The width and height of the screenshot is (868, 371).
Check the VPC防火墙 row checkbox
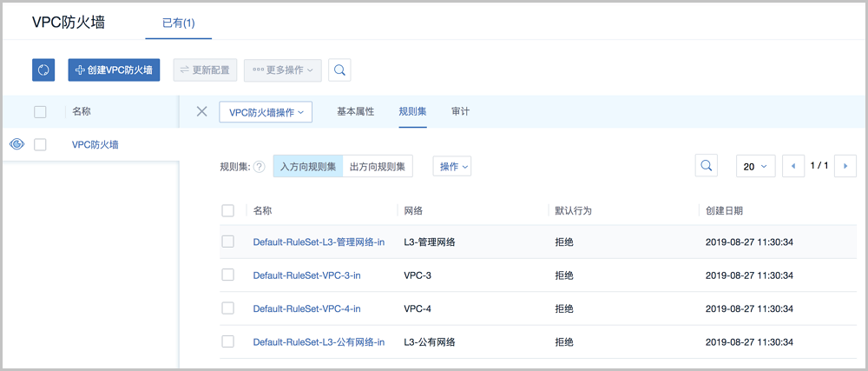40,145
